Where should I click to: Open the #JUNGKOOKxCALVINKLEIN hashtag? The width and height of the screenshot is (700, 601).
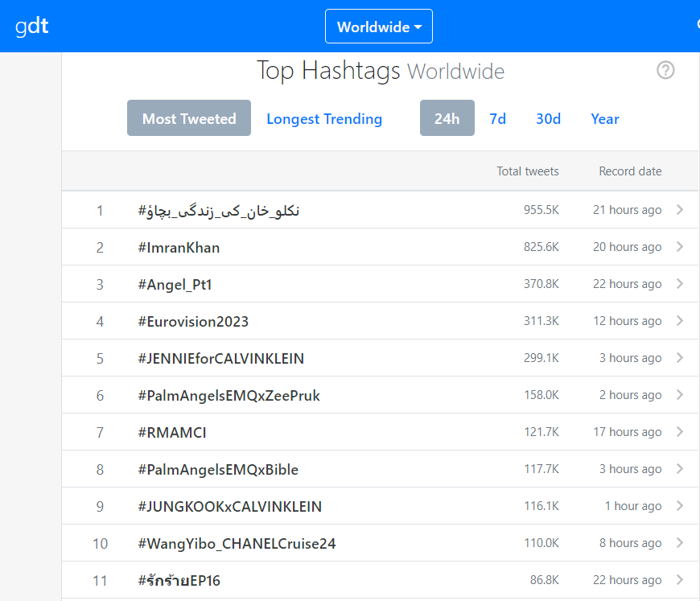tap(230, 507)
